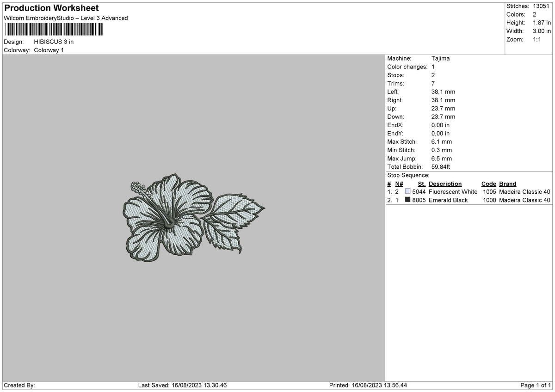Click the 'Created By:' footer label
The width and height of the screenshot is (555, 392).
pyautogui.click(x=19, y=385)
